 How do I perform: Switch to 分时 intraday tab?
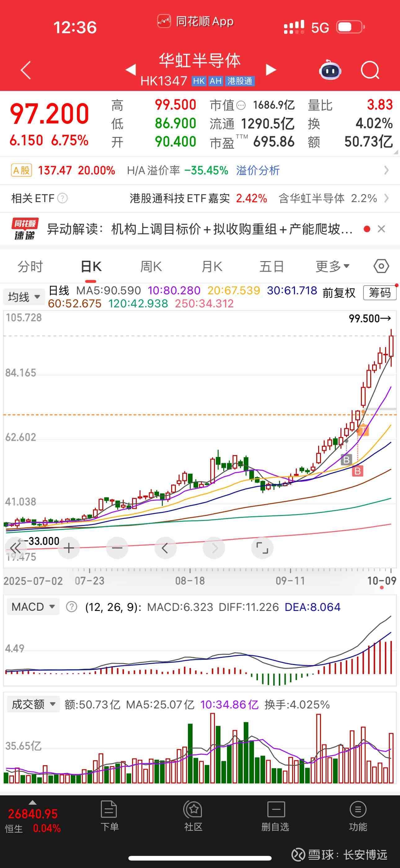30,267
